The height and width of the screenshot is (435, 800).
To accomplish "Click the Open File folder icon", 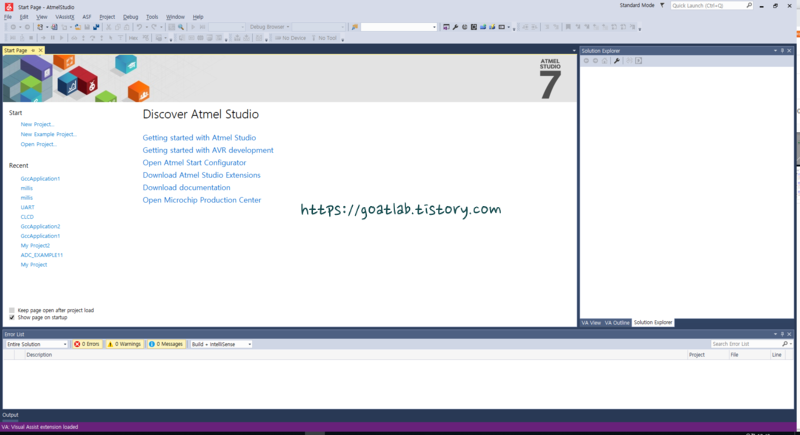I will pyautogui.click(x=78, y=27).
